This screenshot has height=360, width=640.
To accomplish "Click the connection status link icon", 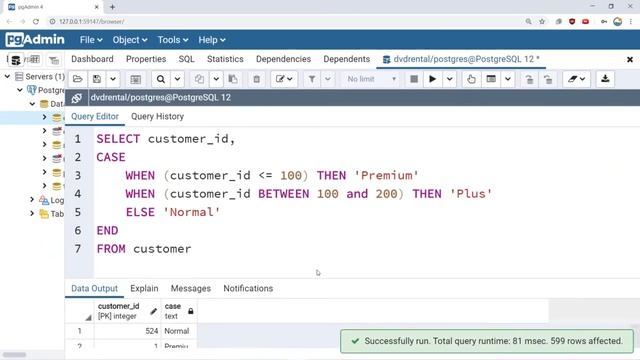I will tap(76, 98).
